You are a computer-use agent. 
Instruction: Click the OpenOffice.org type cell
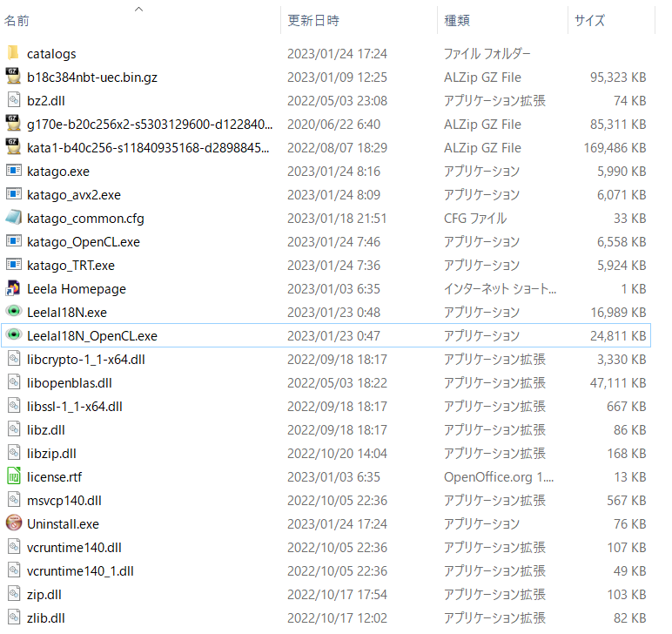[499, 477]
